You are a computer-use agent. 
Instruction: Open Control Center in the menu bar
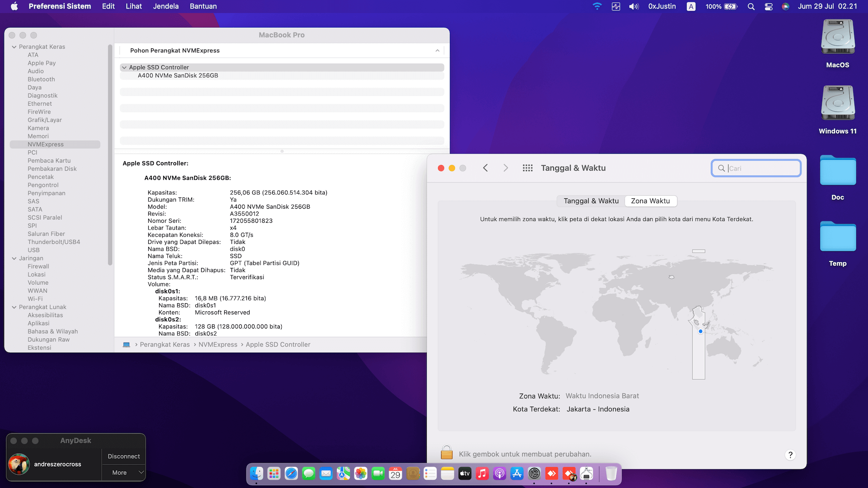pos(769,6)
